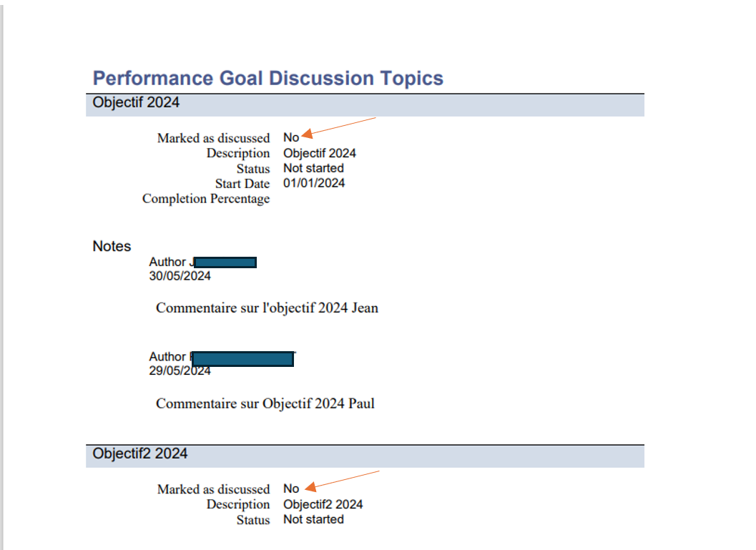Click the Performance Goal Discussion Topics title

click(268, 78)
